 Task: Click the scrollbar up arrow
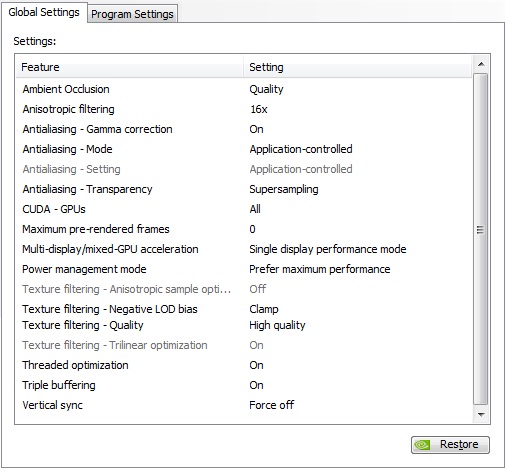click(x=481, y=64)
